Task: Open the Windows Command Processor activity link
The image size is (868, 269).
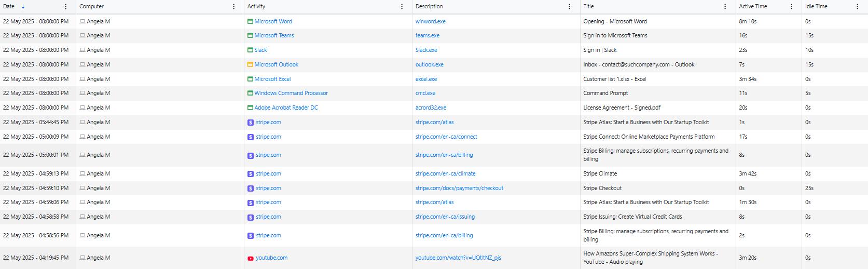Action: click(x=291, y=93)
